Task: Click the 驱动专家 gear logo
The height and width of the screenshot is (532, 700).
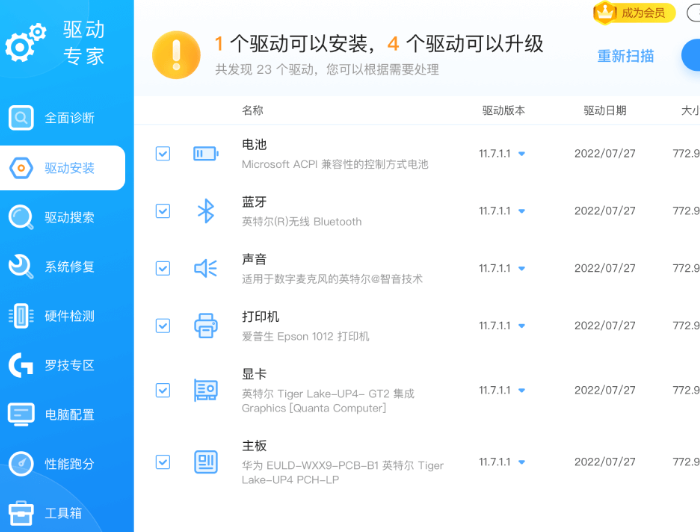Action: 26,43
